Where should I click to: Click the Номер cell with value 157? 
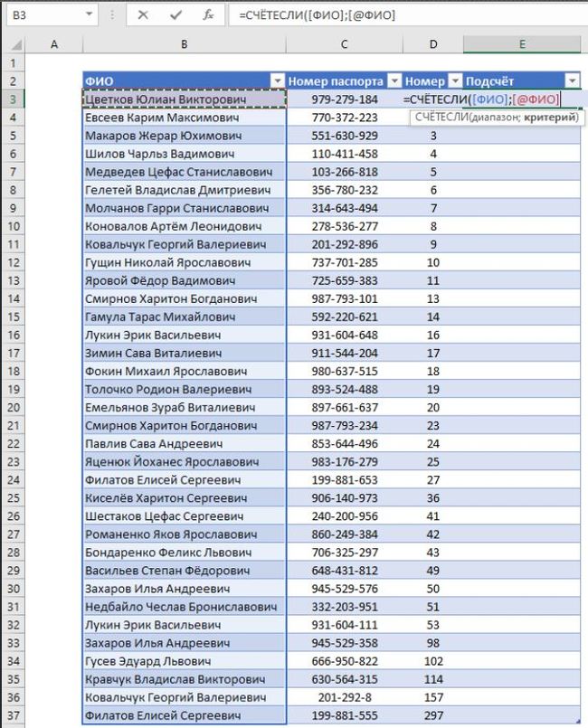433,697
